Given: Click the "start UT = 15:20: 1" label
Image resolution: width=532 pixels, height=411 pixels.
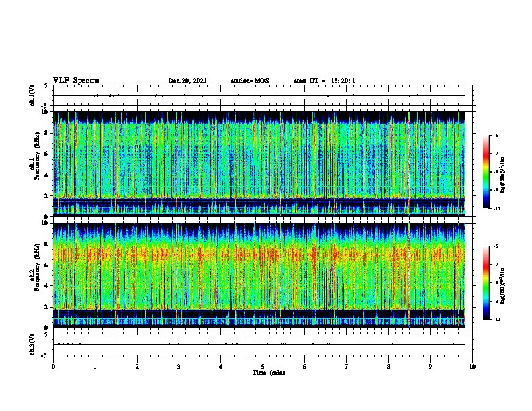Looking at the screenshot, I should pos(324,81).
